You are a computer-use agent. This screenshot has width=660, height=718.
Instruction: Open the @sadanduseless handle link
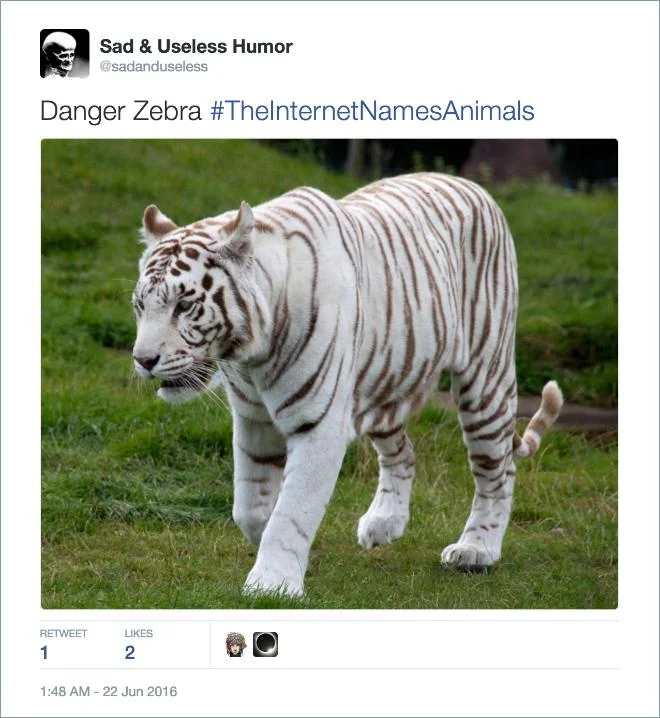153,67
